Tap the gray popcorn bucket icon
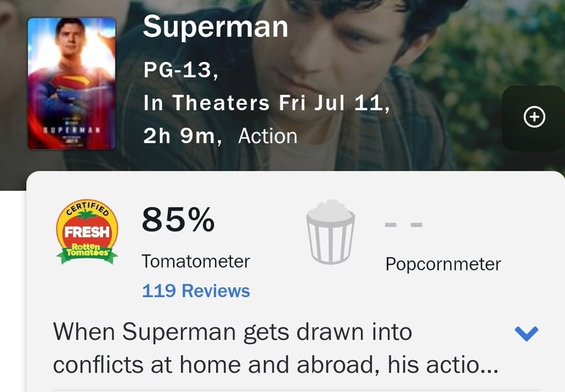This screenshot has width=565, height=392. tap(330, 232)
